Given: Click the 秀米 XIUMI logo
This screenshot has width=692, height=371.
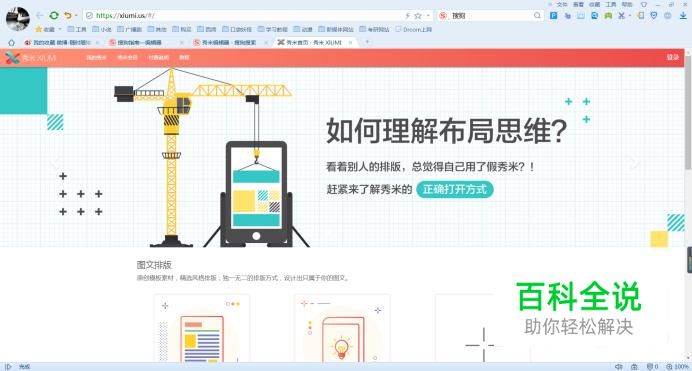Looking at the screenshot, I should 31,58.
